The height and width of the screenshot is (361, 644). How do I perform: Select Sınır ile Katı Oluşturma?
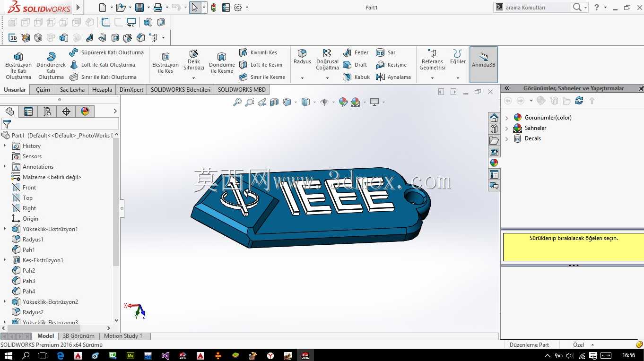coord(103,77)
